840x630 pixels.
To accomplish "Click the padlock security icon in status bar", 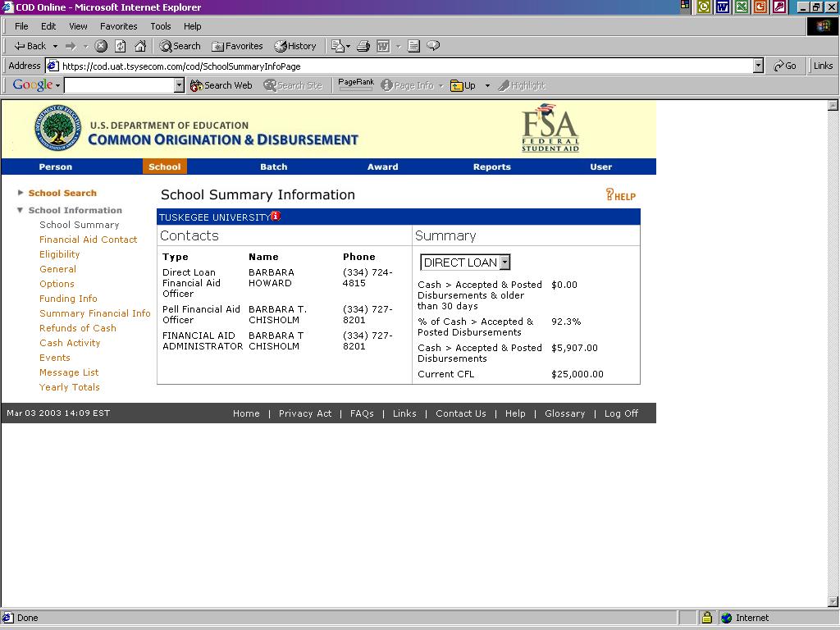I will pos(706,618).
